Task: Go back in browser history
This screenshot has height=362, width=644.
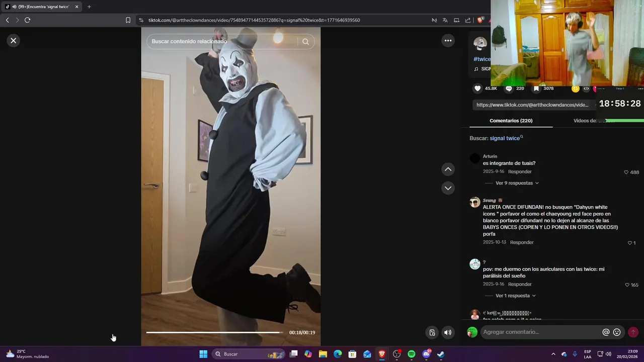Action: click(7, 20)
